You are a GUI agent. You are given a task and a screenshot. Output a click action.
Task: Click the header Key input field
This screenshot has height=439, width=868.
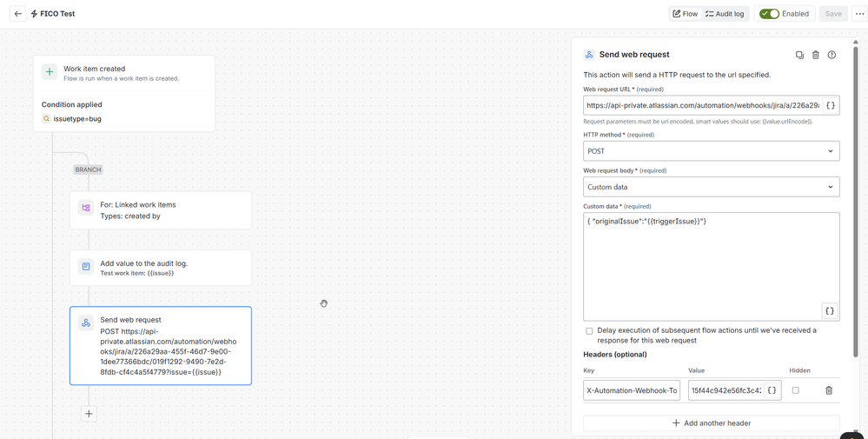tap(632, 390)
